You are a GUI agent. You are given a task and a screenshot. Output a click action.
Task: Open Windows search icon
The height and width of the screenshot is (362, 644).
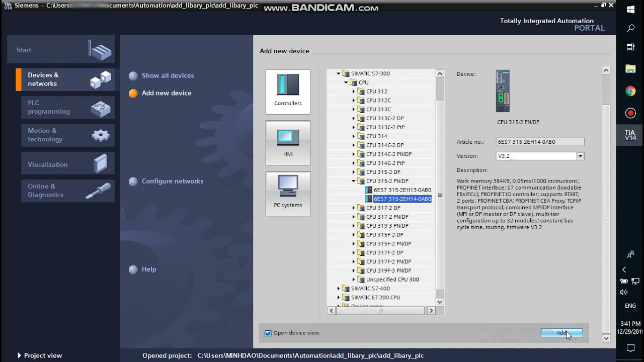click(x=630, y=29)
